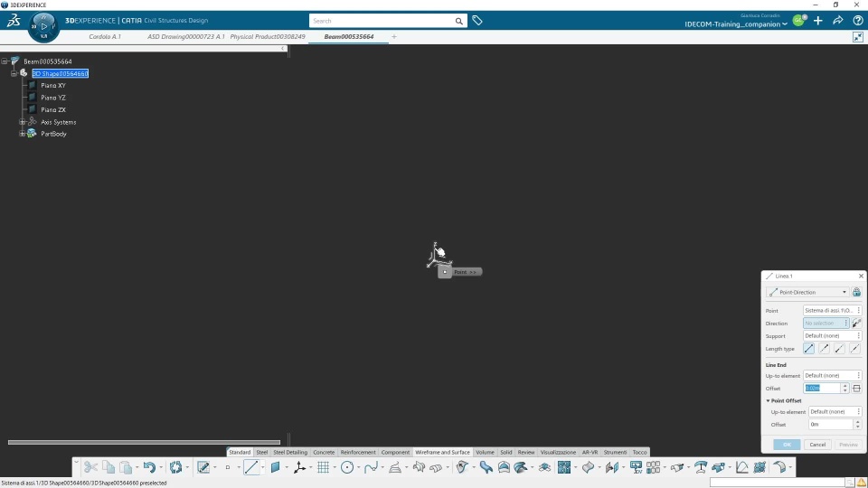Viewport: 868px width, 488px height.
Task: Select Piano ZX in the tree
Action: [53, 109]
